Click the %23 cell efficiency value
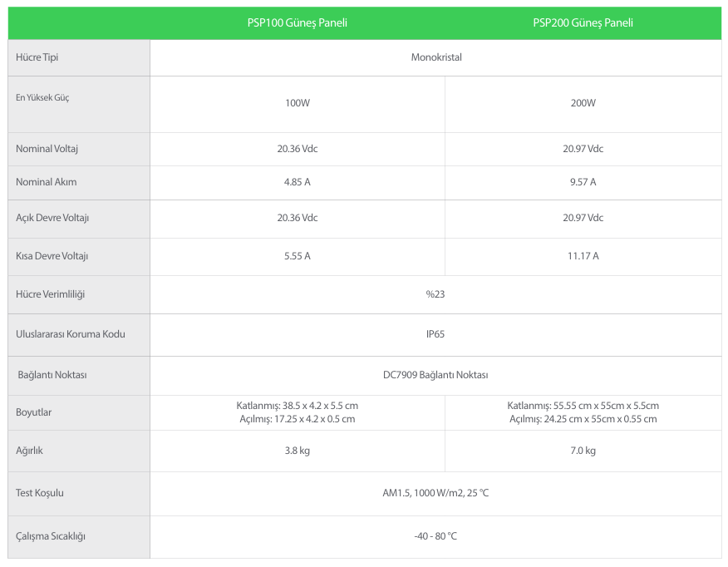This screenshot has height=567, width=728. pos(435,294)
